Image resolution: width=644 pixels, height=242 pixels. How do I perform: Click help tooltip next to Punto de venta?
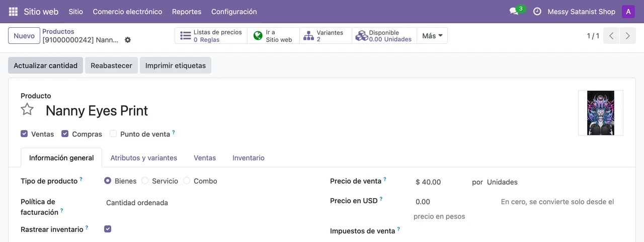click(174, 132)
